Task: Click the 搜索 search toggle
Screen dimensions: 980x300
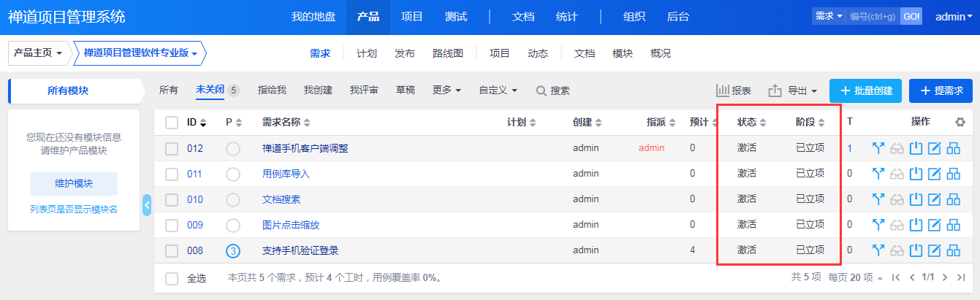Action: point(552,91)
